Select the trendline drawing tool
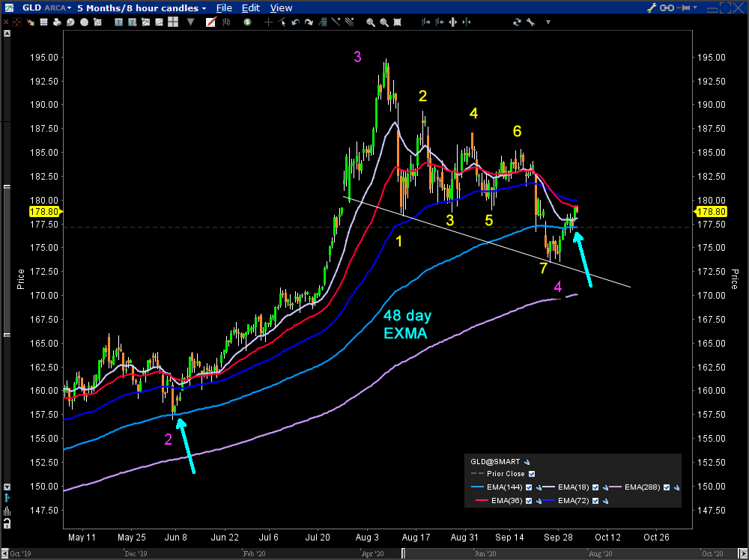The height and width of the screenshot is (560, 749). click(x=336, y=22)
